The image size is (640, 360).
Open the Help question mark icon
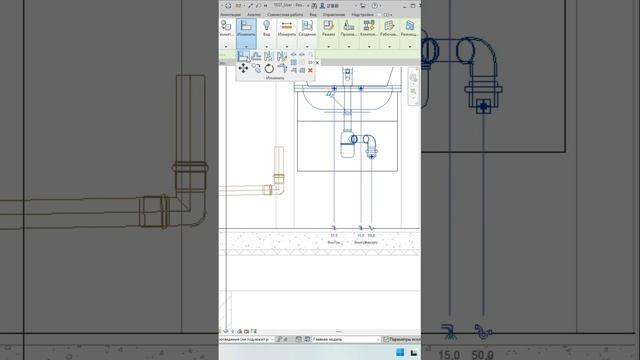(374, 6)
